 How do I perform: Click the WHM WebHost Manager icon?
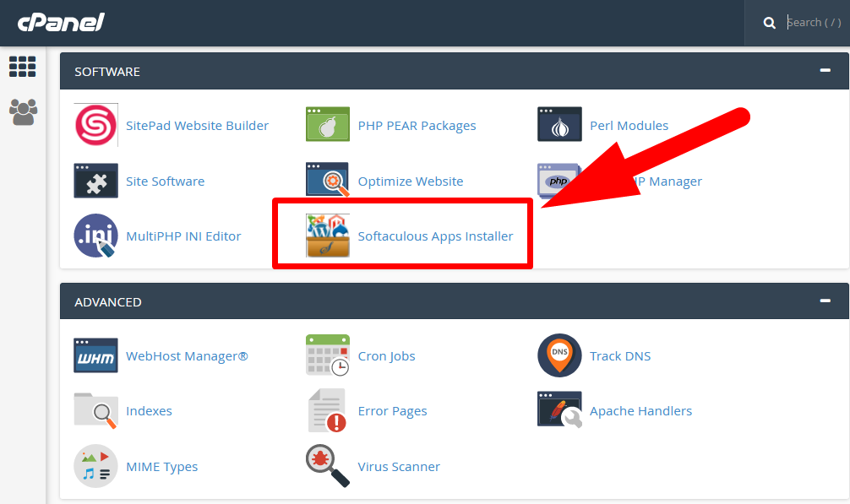coord(96,355)
